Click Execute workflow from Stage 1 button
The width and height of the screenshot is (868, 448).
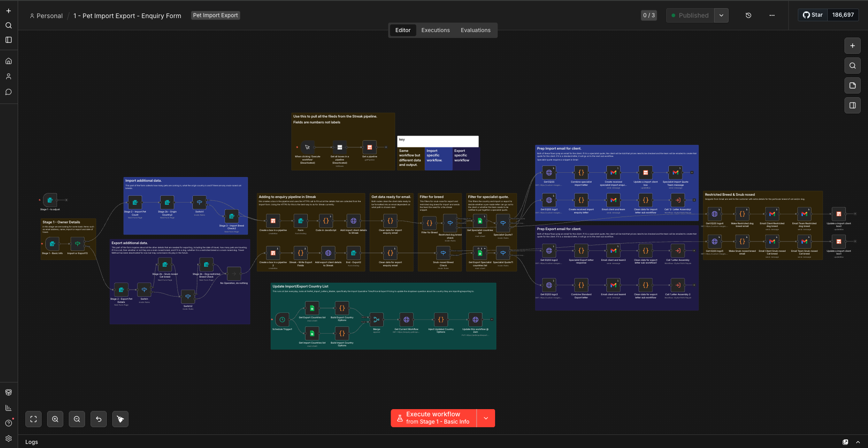(434, 418)
